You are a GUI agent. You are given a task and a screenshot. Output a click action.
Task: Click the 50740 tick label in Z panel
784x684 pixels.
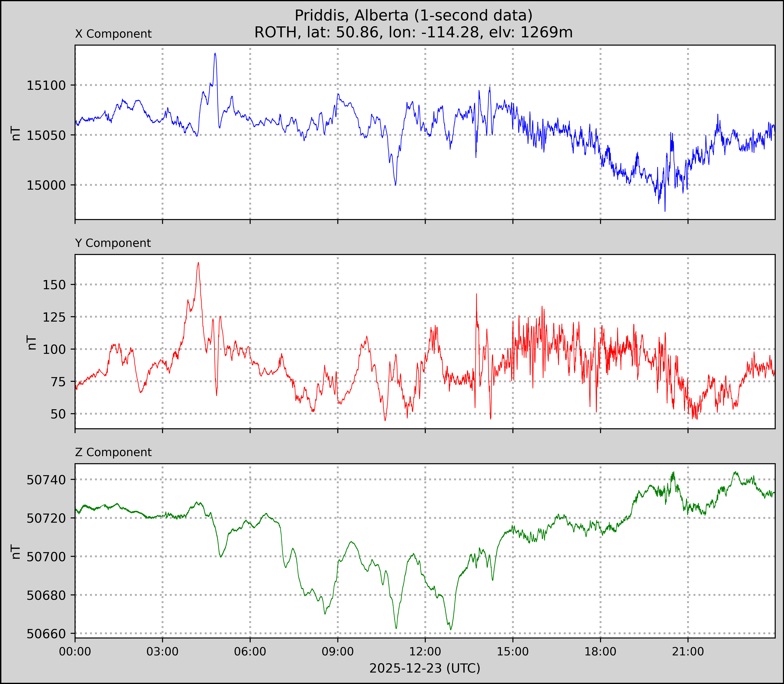(46, 480)
